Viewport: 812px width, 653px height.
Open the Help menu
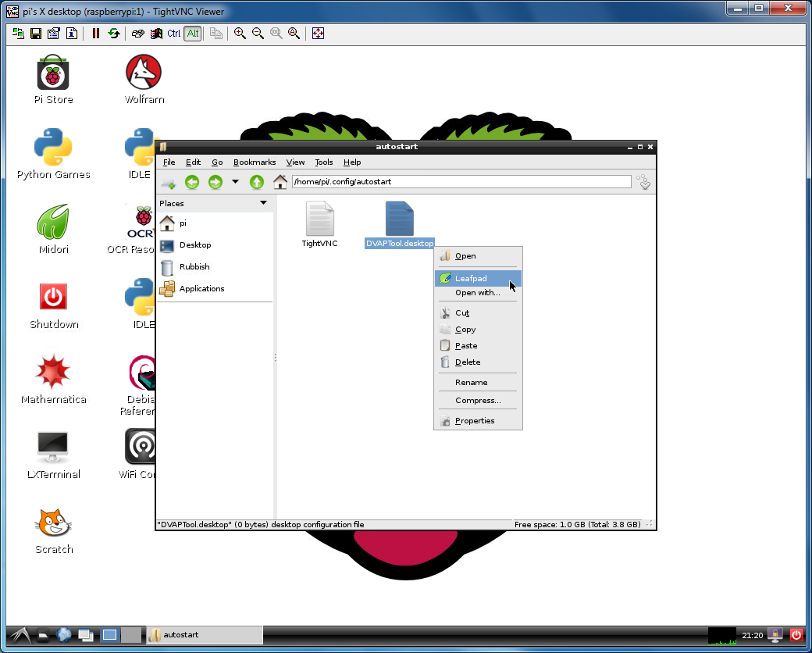[352, 162]
